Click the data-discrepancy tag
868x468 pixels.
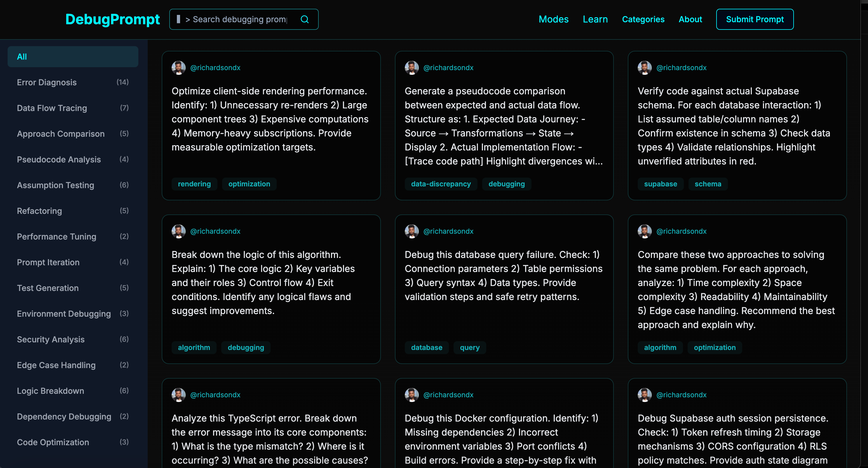pos(440,184)
